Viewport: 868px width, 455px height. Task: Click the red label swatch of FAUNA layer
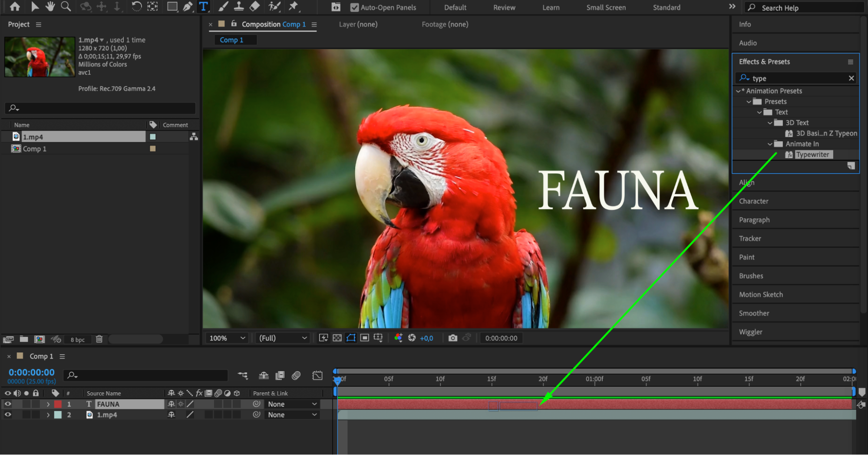coord(58,404)
